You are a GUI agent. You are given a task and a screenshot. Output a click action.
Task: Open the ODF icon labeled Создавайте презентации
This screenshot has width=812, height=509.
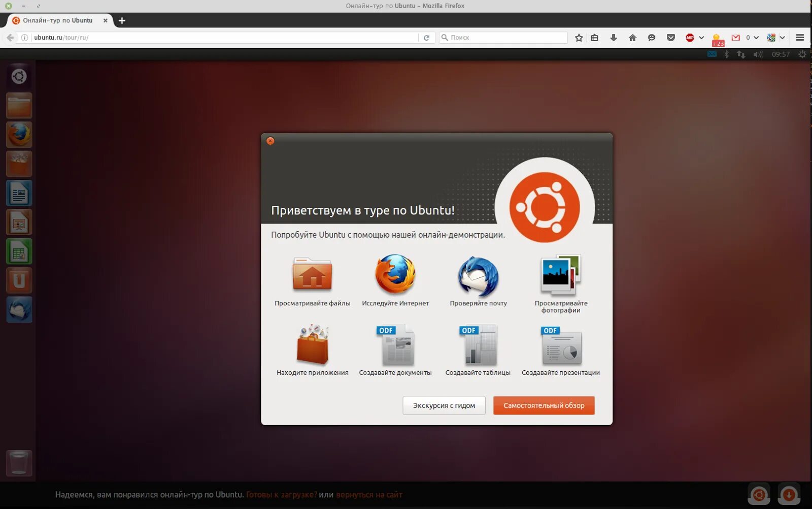561,345
